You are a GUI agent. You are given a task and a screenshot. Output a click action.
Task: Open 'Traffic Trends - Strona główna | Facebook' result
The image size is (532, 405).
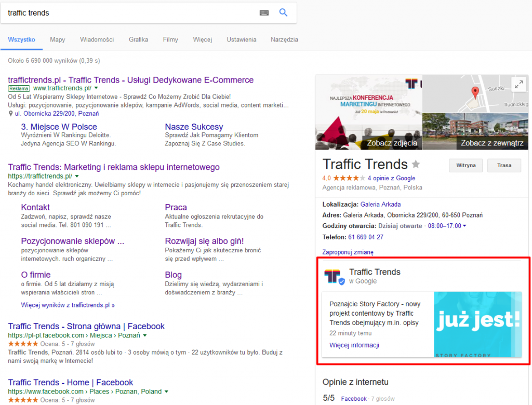click(86, 326)
